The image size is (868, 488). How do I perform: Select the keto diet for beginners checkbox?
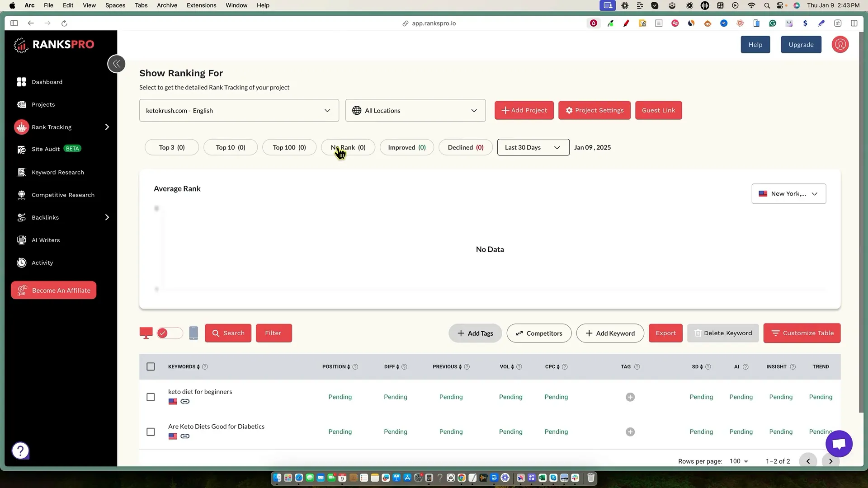151,397
